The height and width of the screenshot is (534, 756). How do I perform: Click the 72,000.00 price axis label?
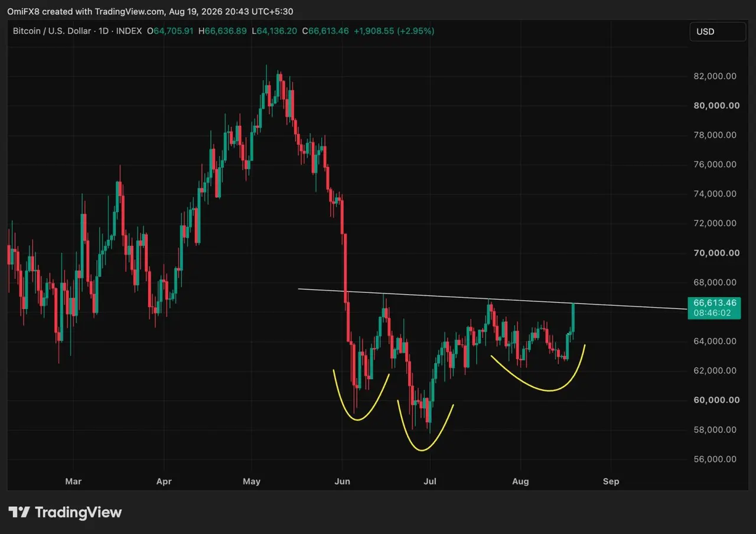click(714, 223)
